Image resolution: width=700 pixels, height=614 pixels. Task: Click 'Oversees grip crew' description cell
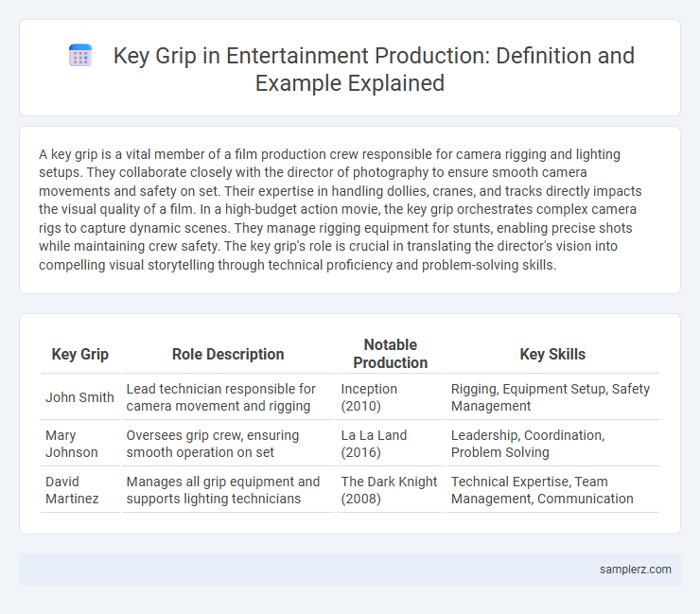(x=228, y=444)
